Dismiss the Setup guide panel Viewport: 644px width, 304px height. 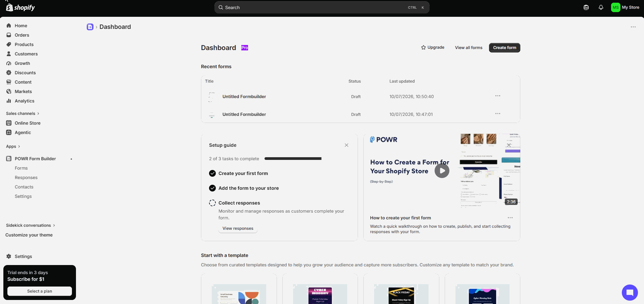[347, 145]
